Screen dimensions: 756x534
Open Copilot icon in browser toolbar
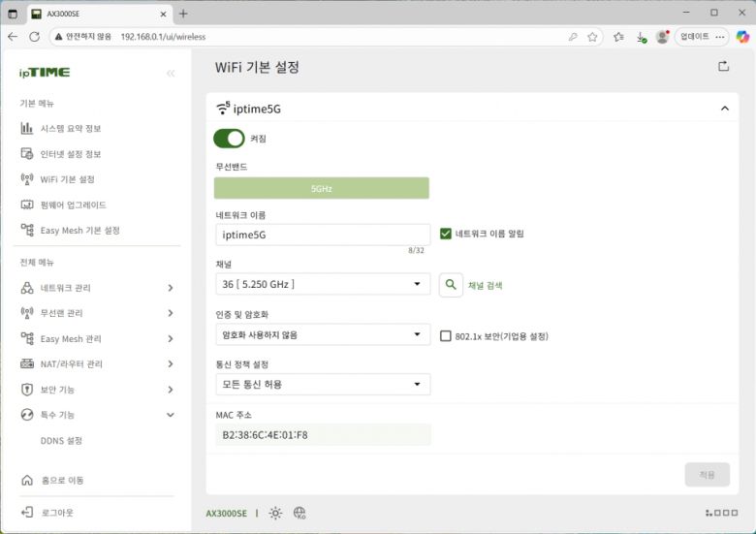point(742,37)
